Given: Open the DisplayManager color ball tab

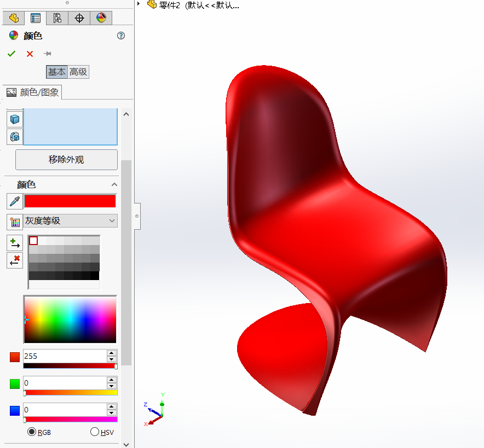Looking at the screenshot, I should coord(101,18).
